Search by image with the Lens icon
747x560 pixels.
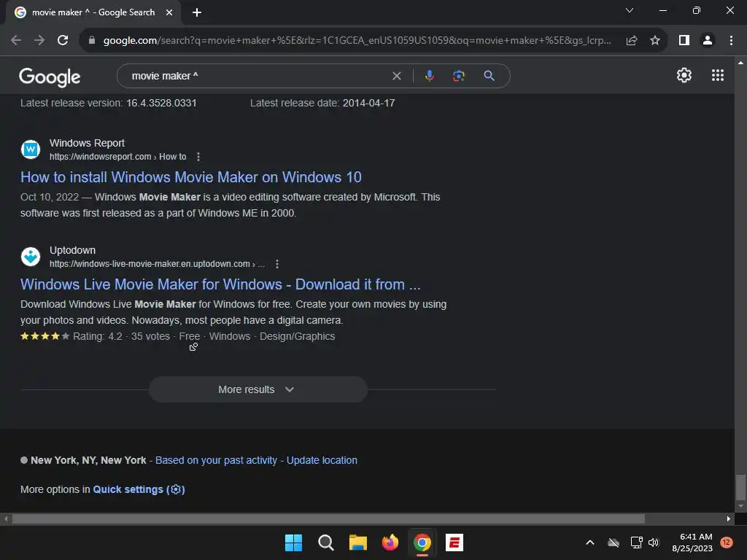459,76
